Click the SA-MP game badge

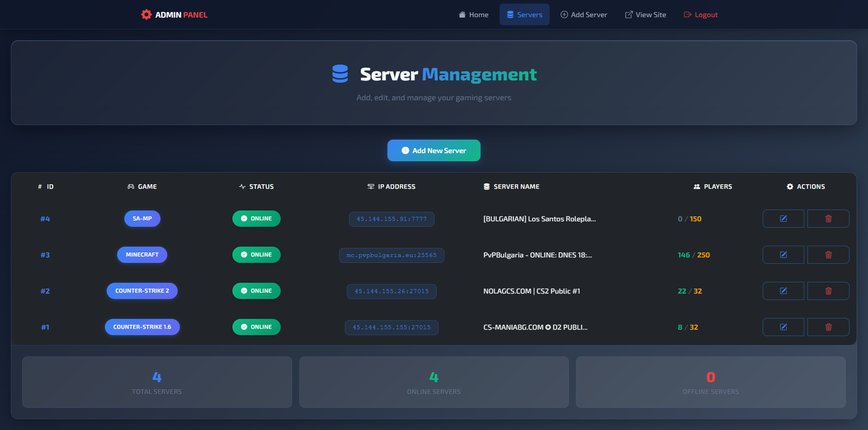click(142, 219)
